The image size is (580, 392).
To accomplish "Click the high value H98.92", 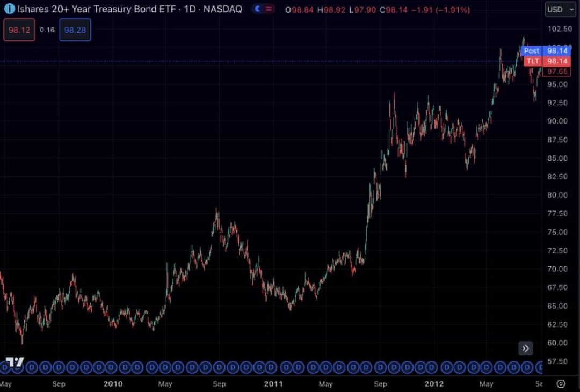I will 331,10.
